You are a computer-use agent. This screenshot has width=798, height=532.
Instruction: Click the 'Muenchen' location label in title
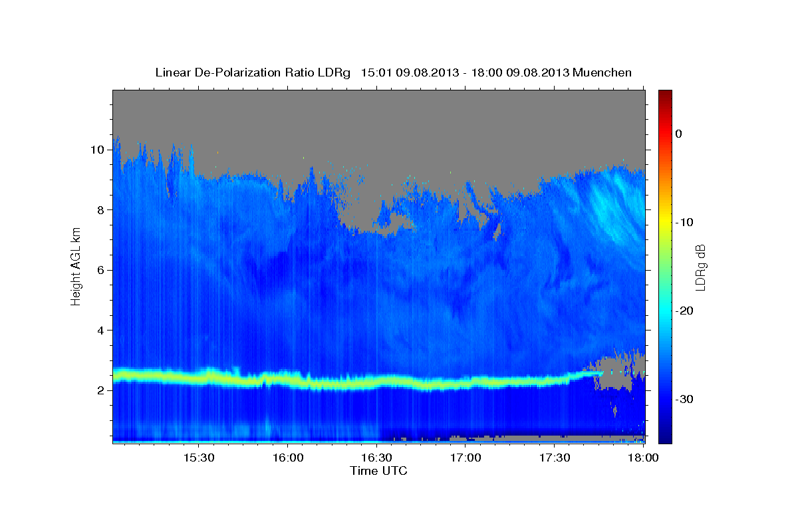click(602, 72)
